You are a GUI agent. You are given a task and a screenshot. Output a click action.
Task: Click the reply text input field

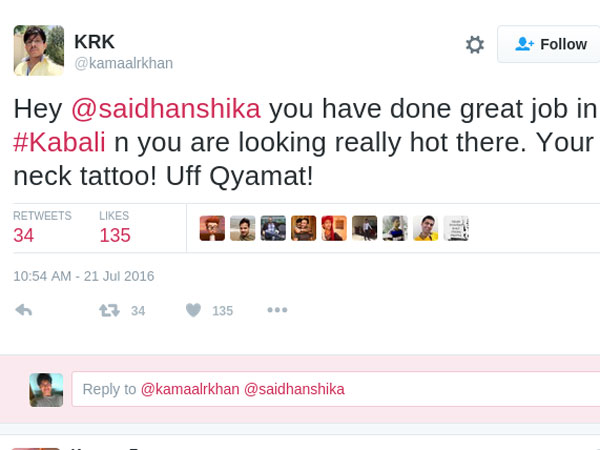(x=335, y=389)
